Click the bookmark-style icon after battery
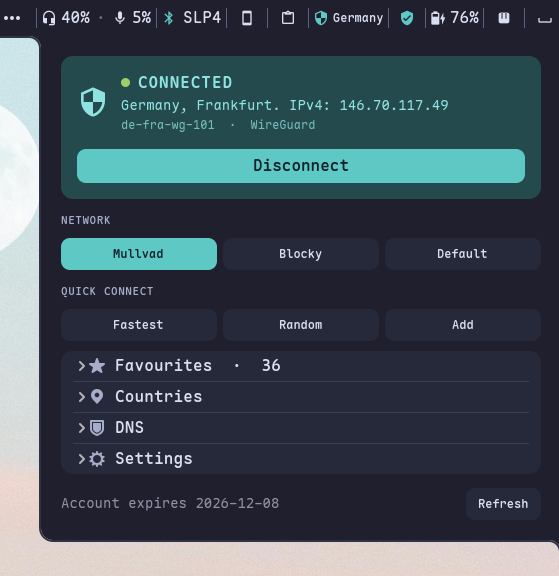 click(504, 18)
